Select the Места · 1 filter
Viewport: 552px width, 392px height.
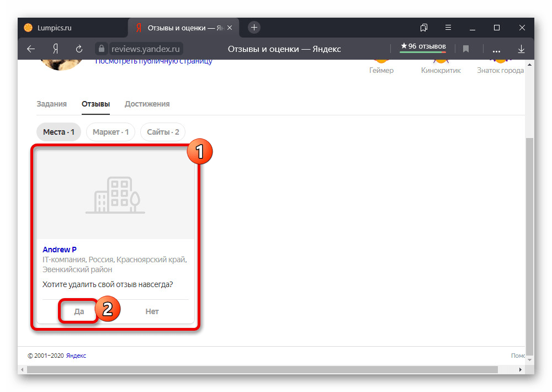pos(59,132)
